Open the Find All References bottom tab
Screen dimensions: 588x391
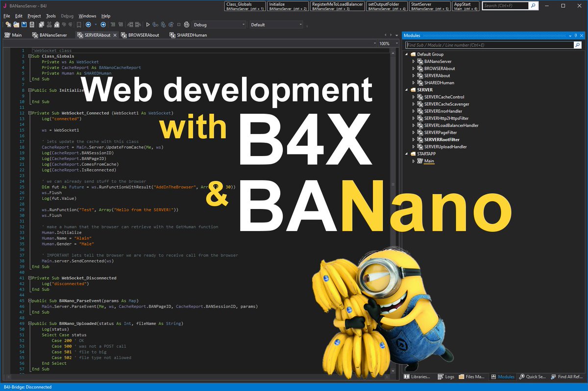click(566, 377)
